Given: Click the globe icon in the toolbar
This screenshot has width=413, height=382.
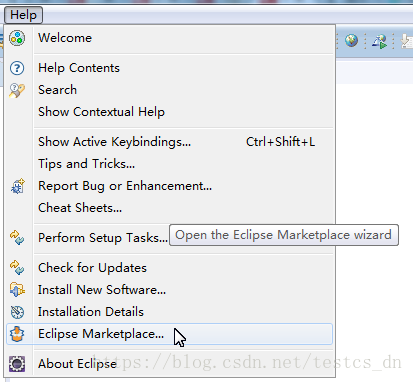Looking at the screenshot, I should (351, 41).
